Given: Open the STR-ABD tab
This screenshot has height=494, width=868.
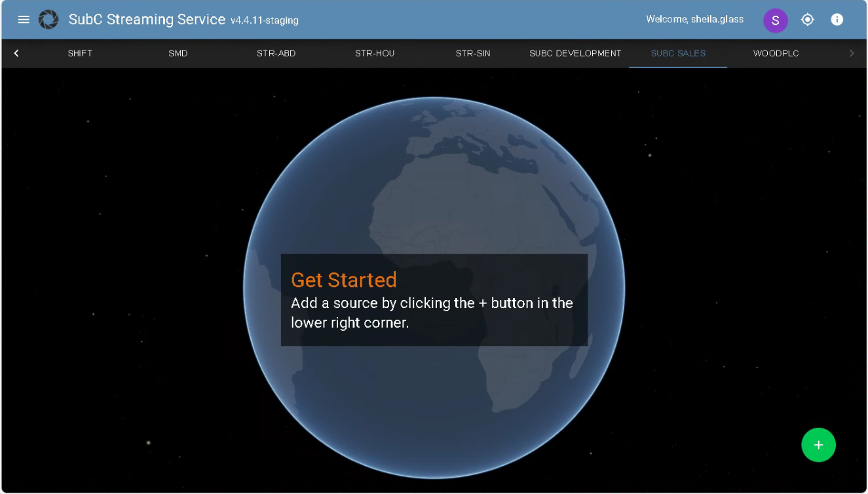Looking at the screenshot, I should pos(276,54).
